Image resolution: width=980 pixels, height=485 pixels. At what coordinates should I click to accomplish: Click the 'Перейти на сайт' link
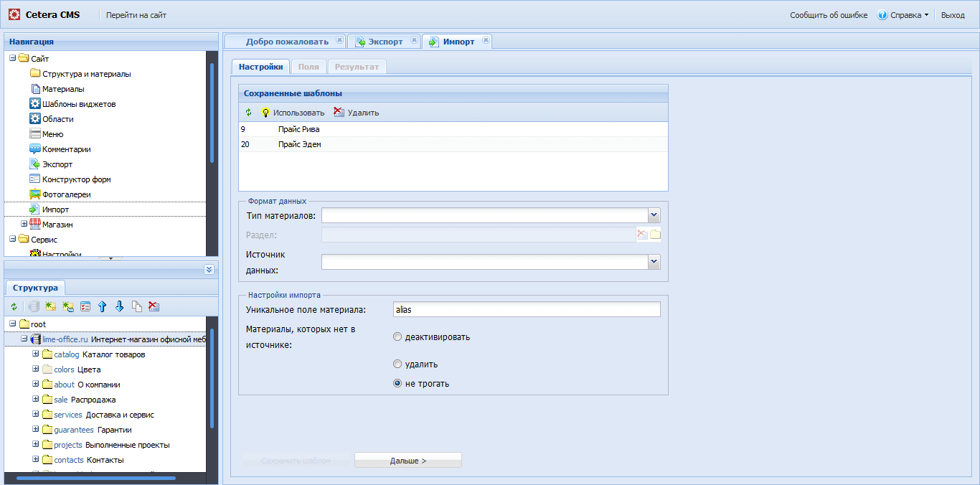coord(136,15)
